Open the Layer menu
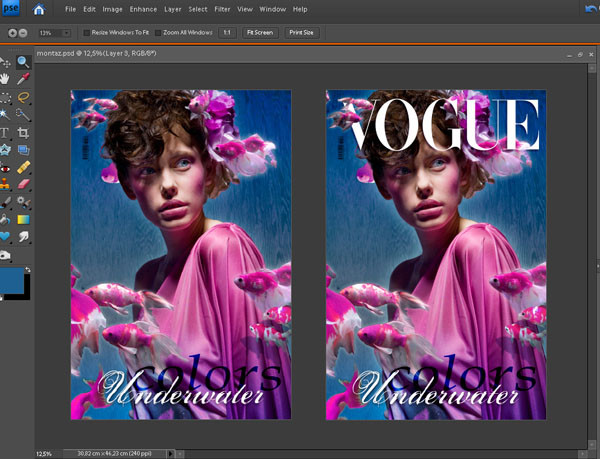The width and height of the screenshot is (600, 459). (173, 9)
